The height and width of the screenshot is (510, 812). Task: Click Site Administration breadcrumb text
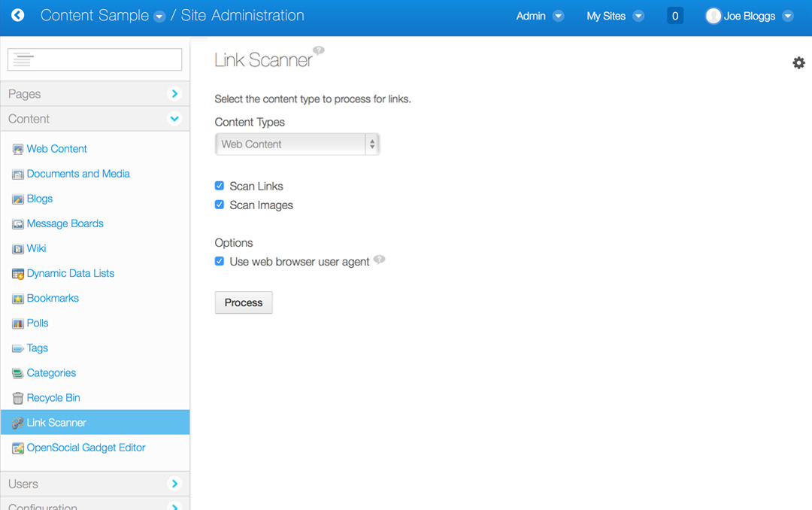tap(242, 16)
